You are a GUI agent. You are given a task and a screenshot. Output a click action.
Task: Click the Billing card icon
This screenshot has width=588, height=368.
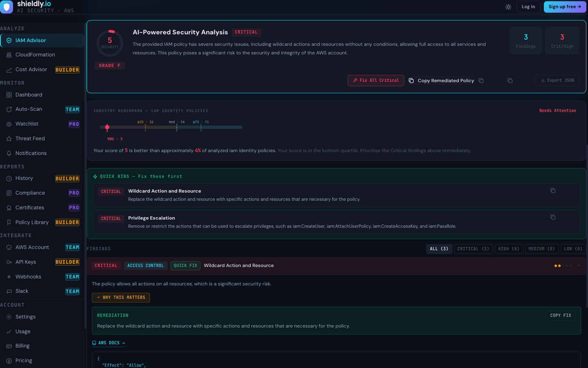(x=9, y=346)
